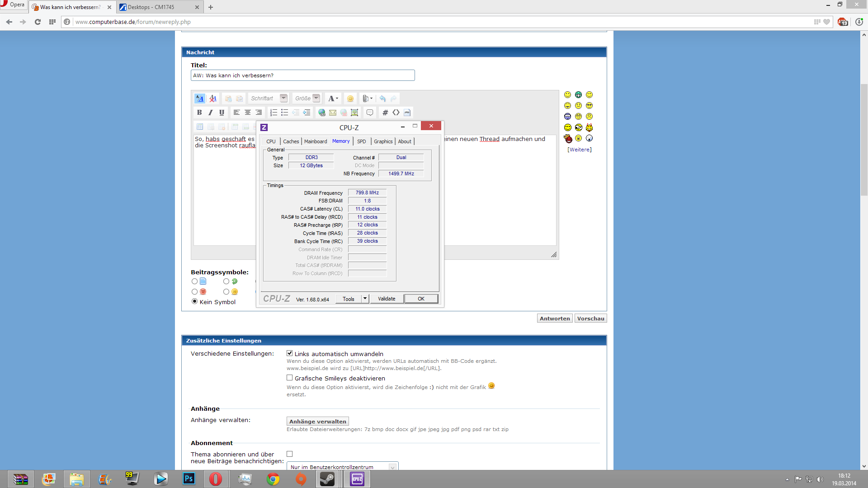The width and height of the screenshot is (868, 488).
Task: Click the Titel input field
Action: click(302, 75)
